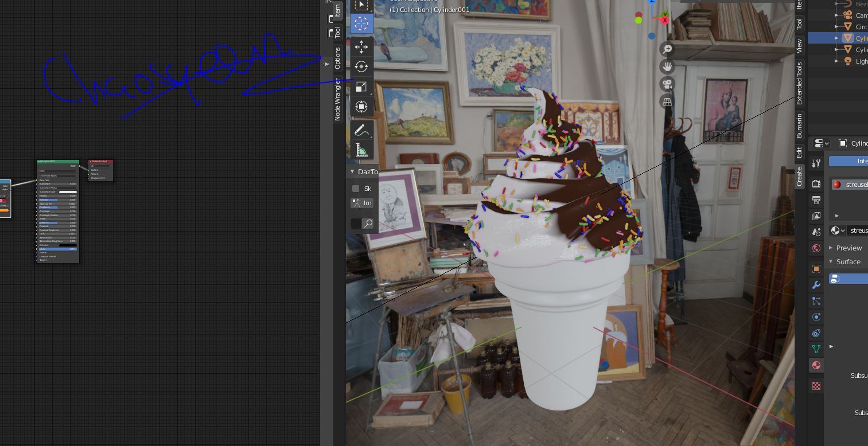868x446 pixels.
Task: Open the Texture properties checkerboard tab
Action: 816,386
